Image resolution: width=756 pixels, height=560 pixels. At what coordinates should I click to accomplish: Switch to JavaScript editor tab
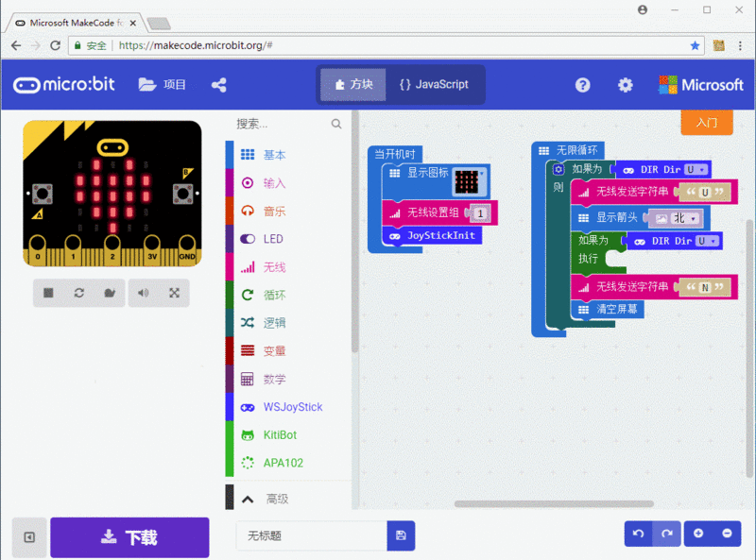434,85
